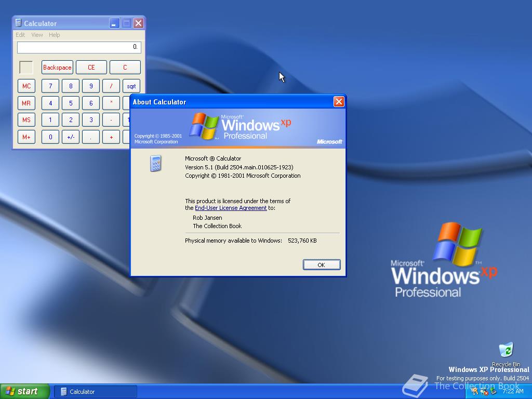Click the network tray icon with red X
The image size is (532, 399).
[484, 392]
